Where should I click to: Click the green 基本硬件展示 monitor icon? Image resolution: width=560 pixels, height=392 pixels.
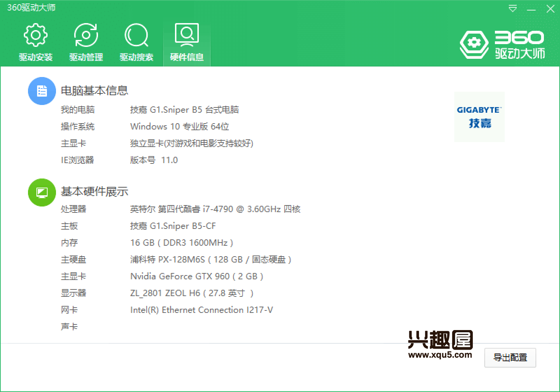42,192
